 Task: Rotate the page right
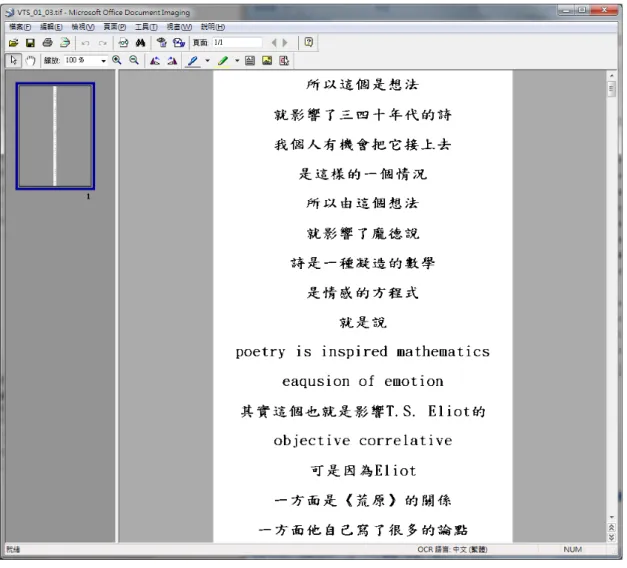172,61
